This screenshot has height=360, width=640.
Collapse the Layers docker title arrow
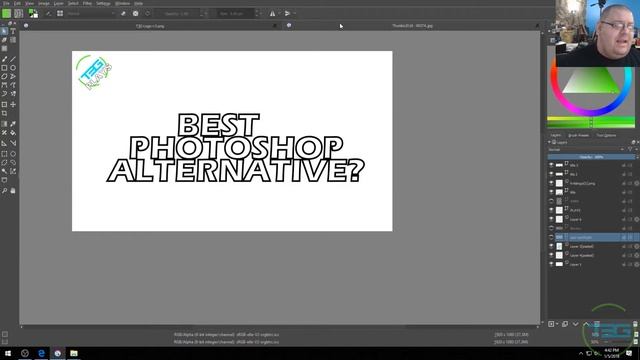click(x=549, y=142)
